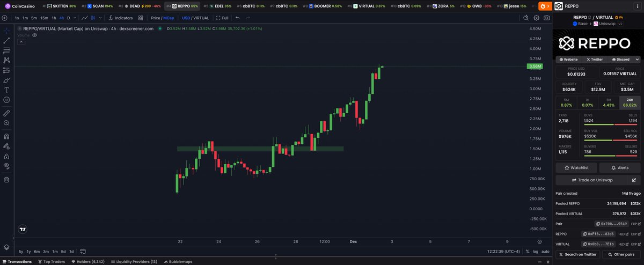644x265 pixels.
Task: Expand more social links chevron
Action: pyautogui.click(x=637, y=60)
